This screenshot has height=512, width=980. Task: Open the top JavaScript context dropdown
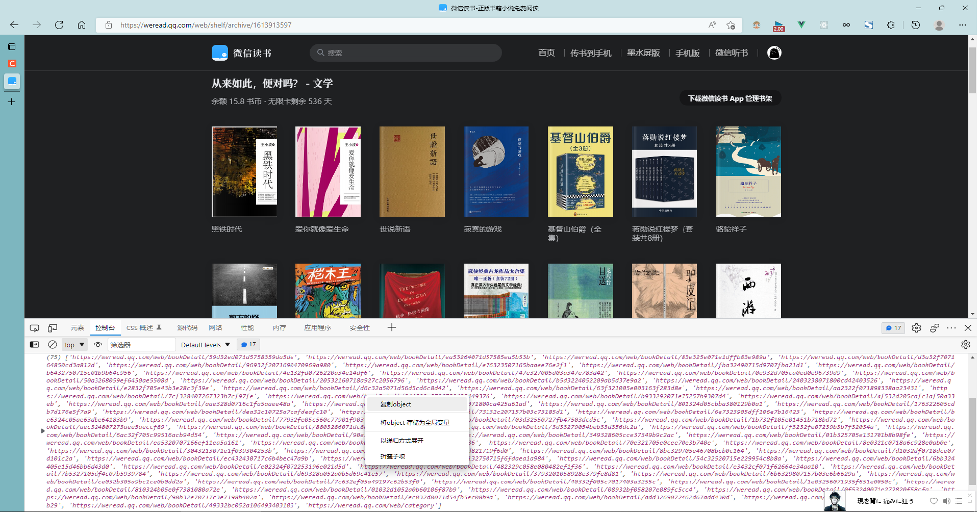click(x=74, y=345)
